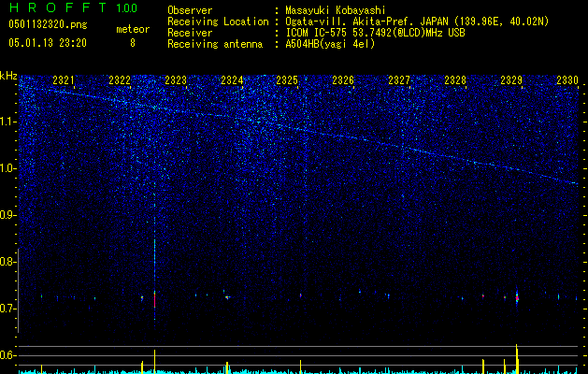
Task: Click the Receiving antenna label
Action: (x=215, y=44)
